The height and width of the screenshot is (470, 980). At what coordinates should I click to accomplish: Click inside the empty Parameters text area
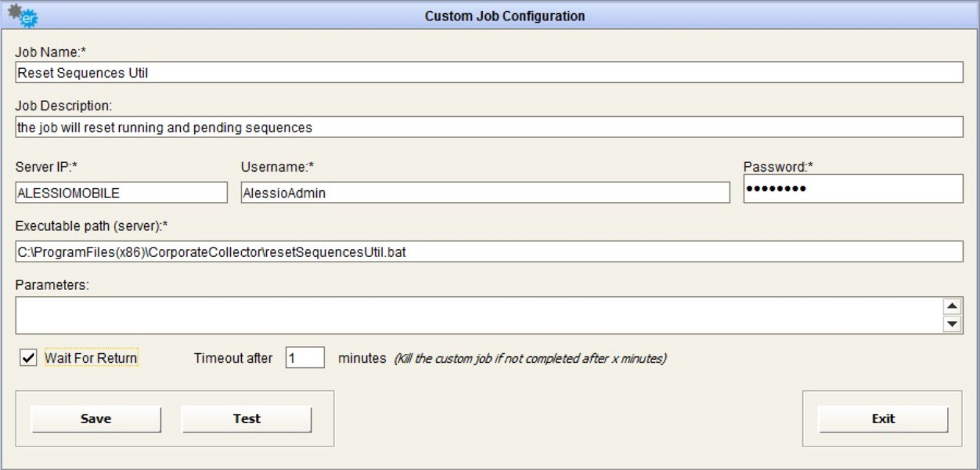pyautogui.click(x=476, y=315)
